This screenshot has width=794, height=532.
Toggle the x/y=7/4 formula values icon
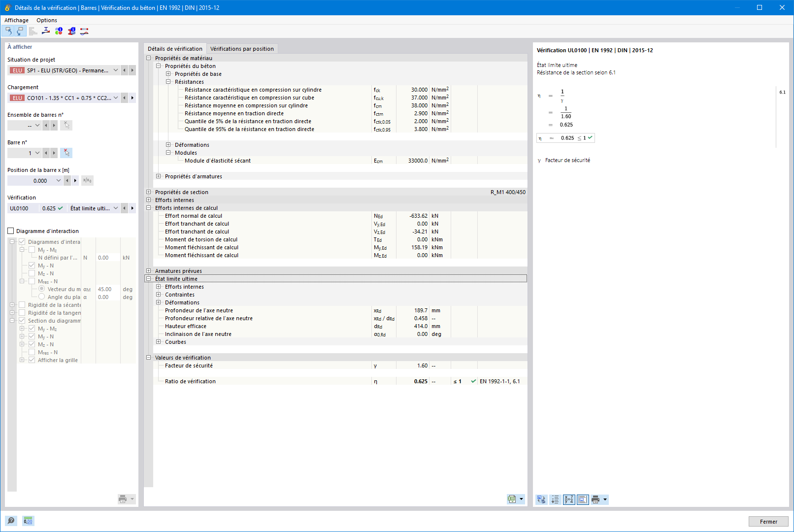coord(569,499)
